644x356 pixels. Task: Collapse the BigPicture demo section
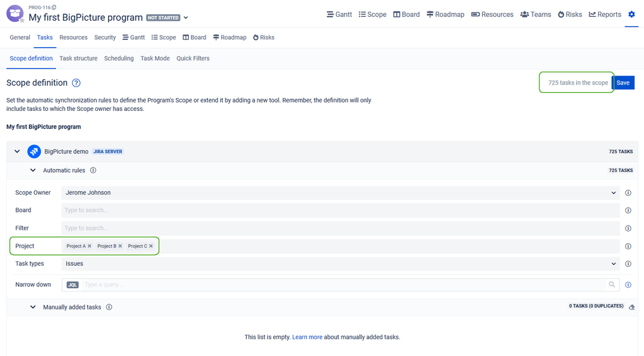click(17, 152)
